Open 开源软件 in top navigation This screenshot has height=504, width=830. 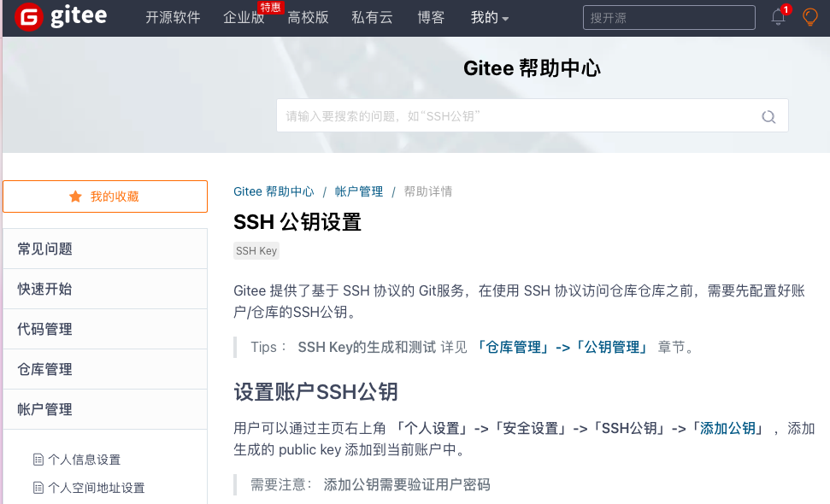173,18
